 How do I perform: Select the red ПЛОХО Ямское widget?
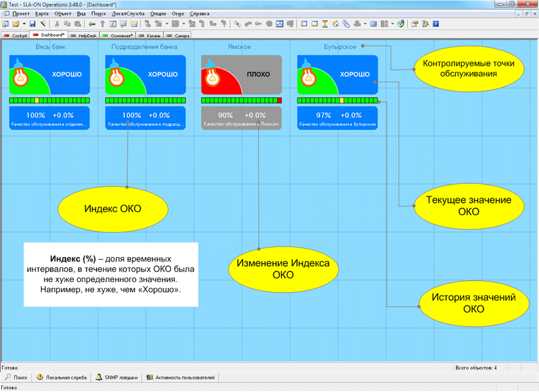pyautogui.click(x=241, y=75)
